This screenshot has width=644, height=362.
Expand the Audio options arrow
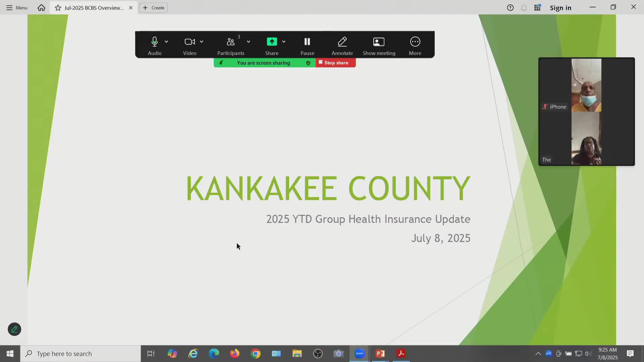[166, 42]
